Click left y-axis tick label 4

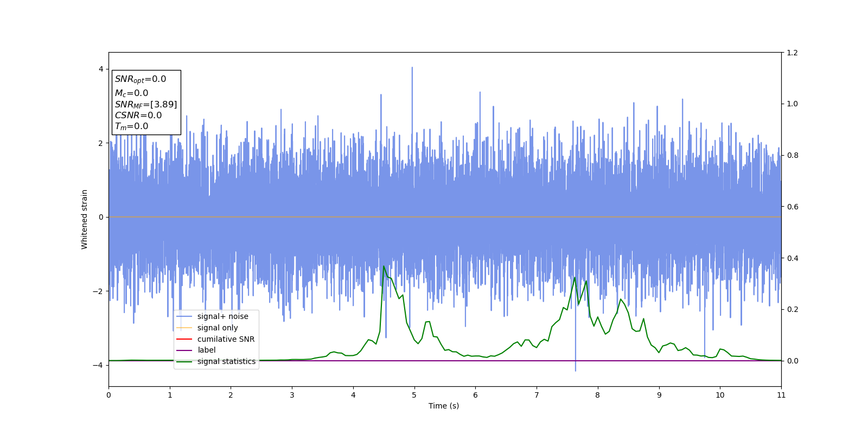pos(101,69)
